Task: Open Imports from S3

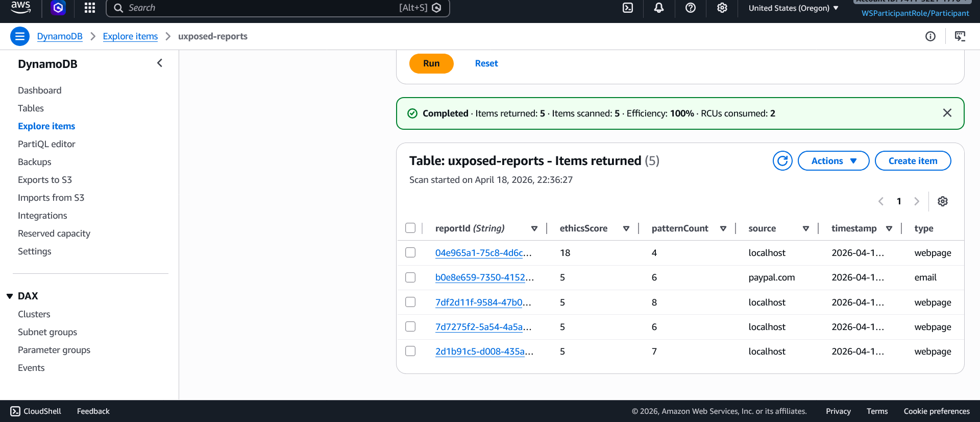Action: [51, 198]
